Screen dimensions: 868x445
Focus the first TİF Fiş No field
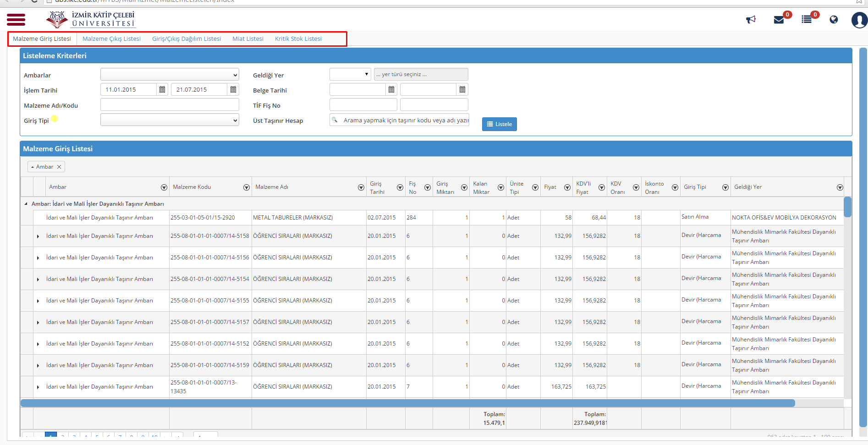tap(363, 105)
